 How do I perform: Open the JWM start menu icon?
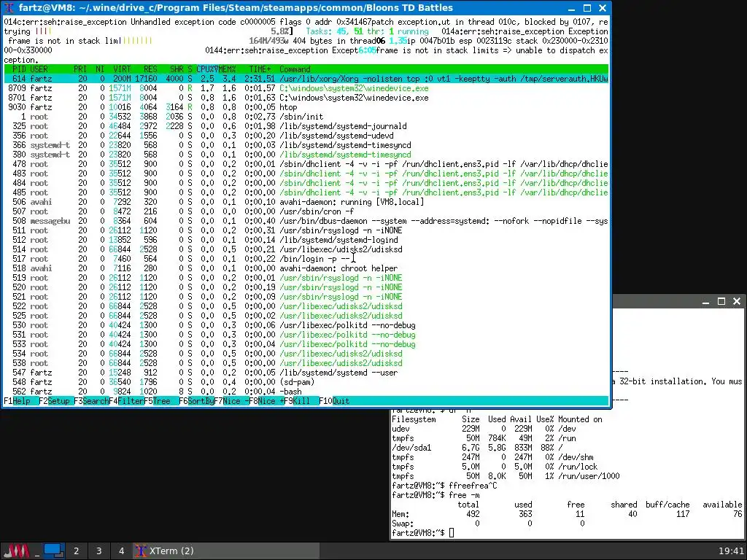pyautogui.click(x=17, y=551)
